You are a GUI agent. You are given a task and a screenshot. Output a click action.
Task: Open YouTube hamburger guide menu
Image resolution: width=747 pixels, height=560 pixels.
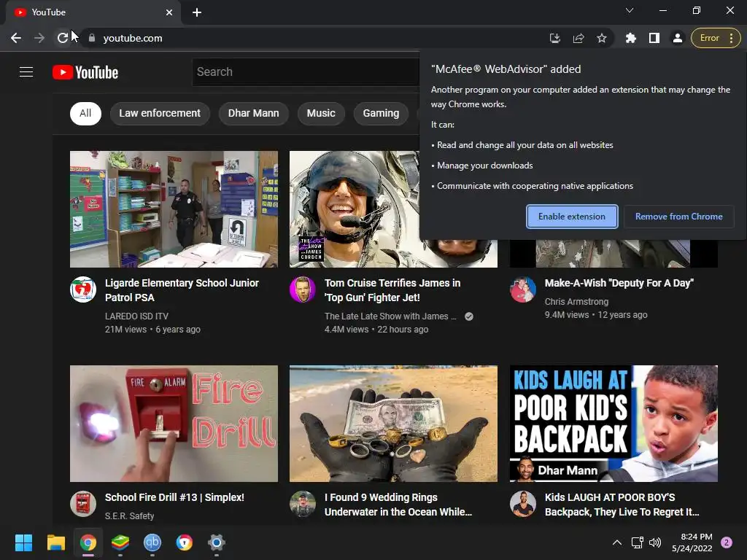point(26,72)
